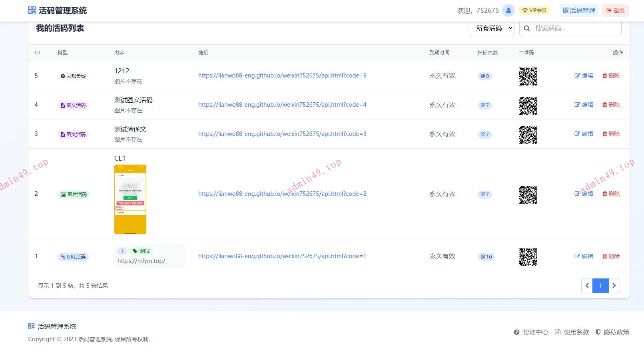Click the user avatar icon beside 752675
The image size is (644, 352).
pos(508,10)
